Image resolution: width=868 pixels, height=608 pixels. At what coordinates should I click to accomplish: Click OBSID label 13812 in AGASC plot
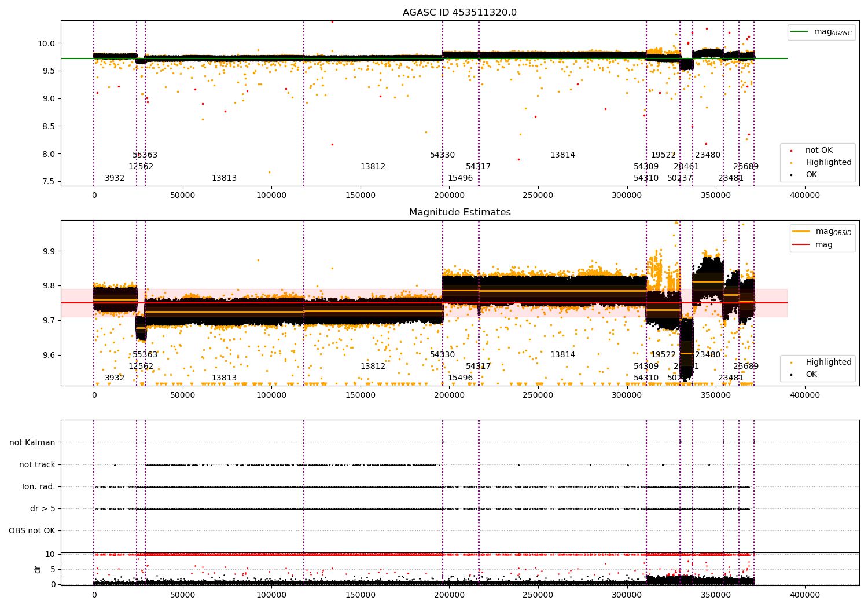coord(373,167)
